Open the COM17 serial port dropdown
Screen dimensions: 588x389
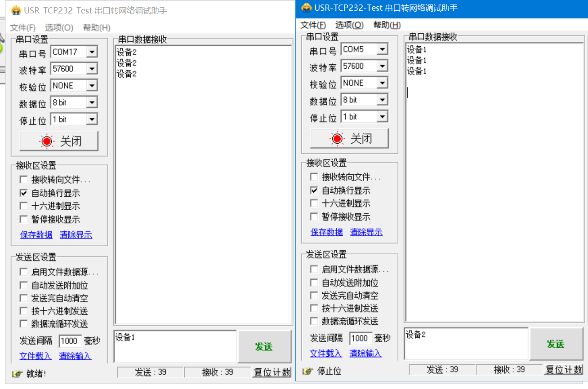coord(92,52)
